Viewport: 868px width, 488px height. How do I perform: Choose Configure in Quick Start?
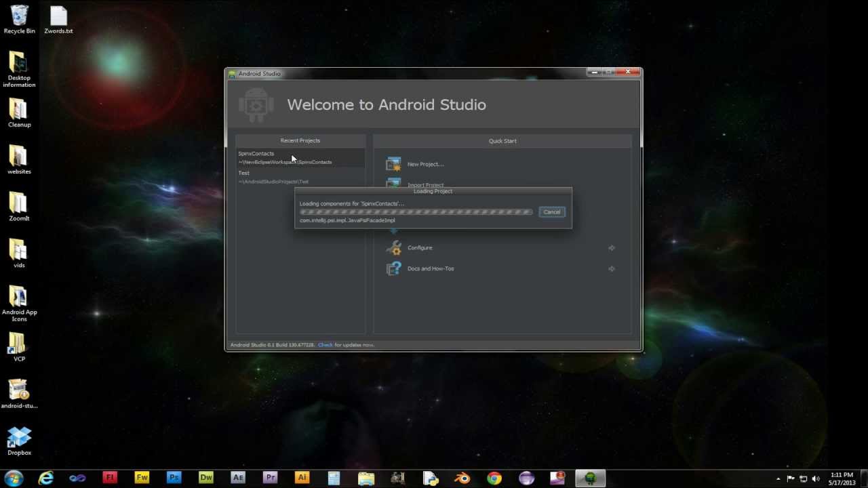(x=420, y=248)
